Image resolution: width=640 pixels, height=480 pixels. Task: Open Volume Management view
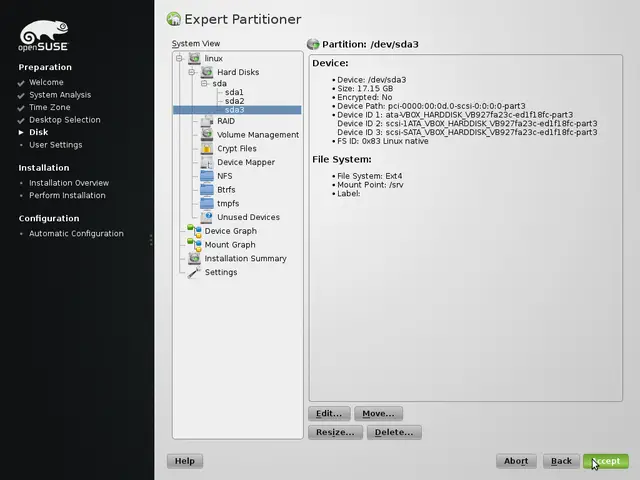258,135
